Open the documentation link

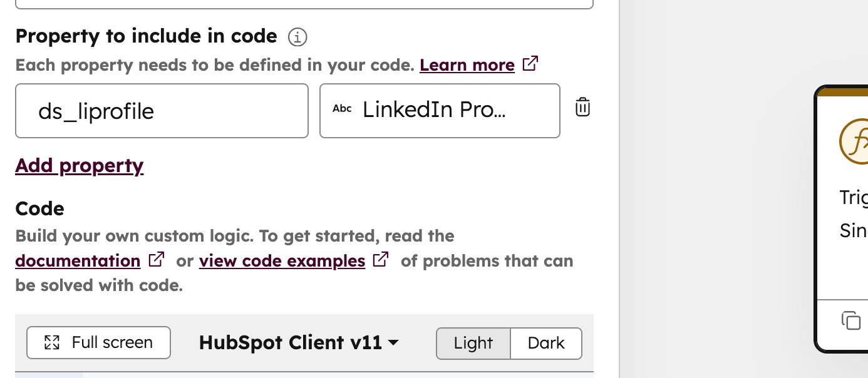pyautogui.click(x=78, y=260)
